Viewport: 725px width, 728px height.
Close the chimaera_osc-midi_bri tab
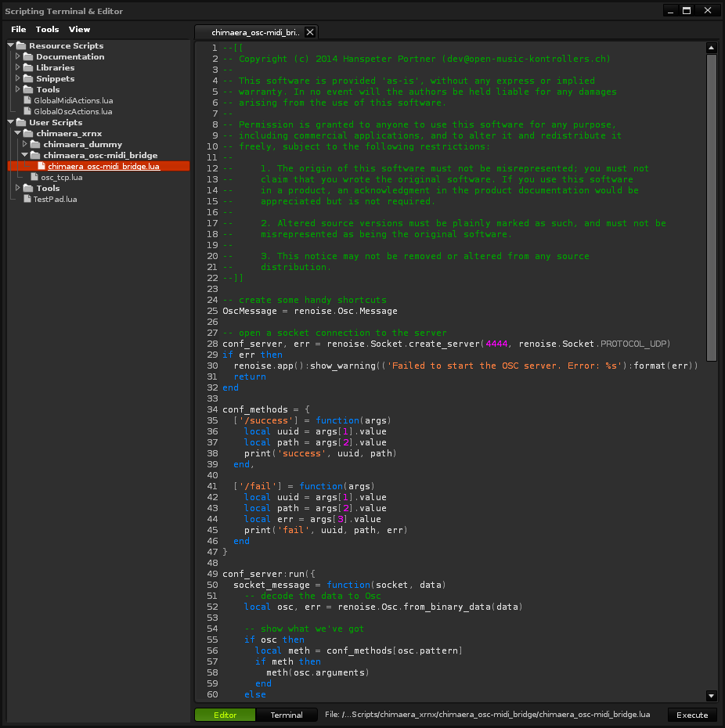click(310, 32)
